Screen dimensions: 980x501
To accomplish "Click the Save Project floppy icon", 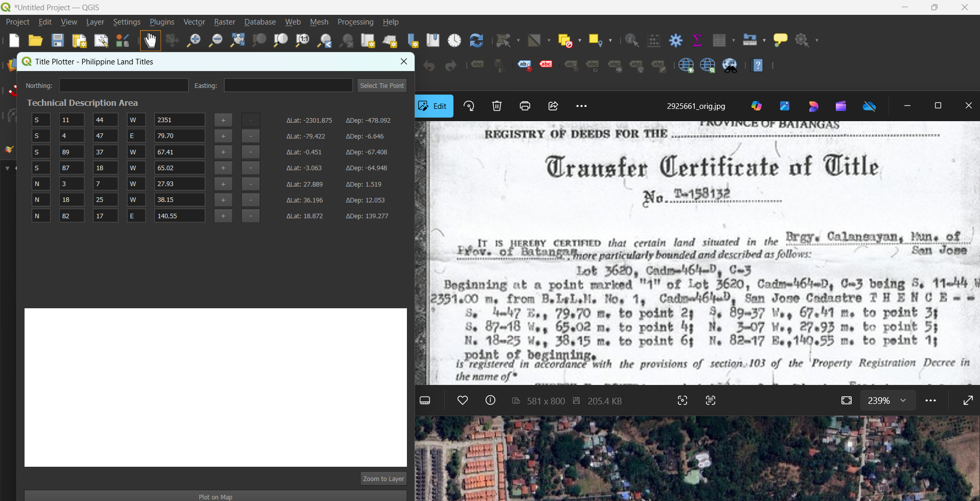I will [57, 40].
